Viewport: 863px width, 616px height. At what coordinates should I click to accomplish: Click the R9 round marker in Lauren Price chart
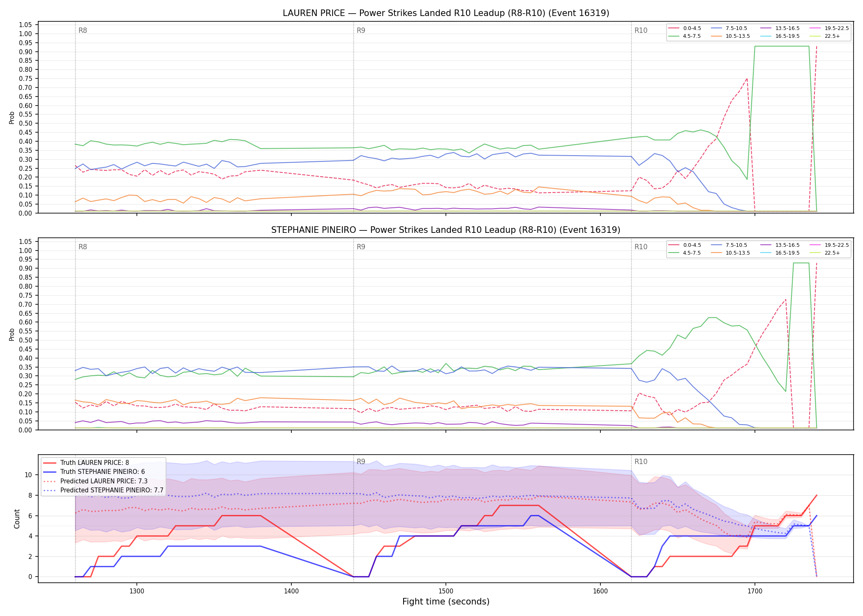coord(361,30)
